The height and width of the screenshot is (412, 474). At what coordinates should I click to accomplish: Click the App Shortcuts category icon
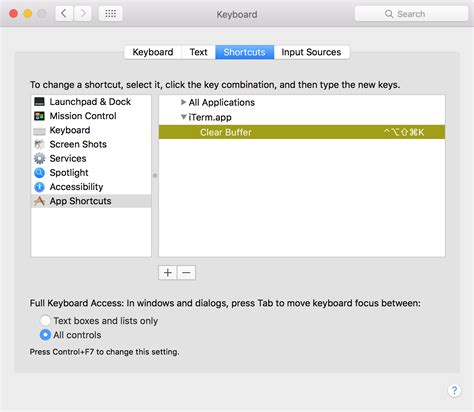pyautogui.click(x=39, y=201)
